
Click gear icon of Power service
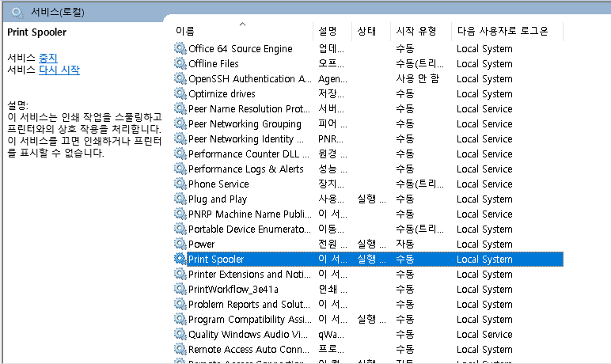[180, 244]
